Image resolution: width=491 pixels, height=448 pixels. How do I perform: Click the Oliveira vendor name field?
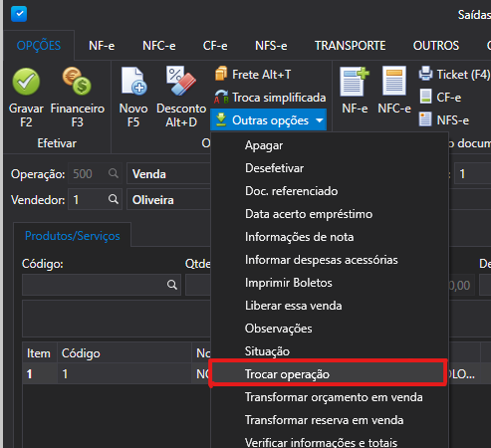pyautogui.click(x=168, y=199)
